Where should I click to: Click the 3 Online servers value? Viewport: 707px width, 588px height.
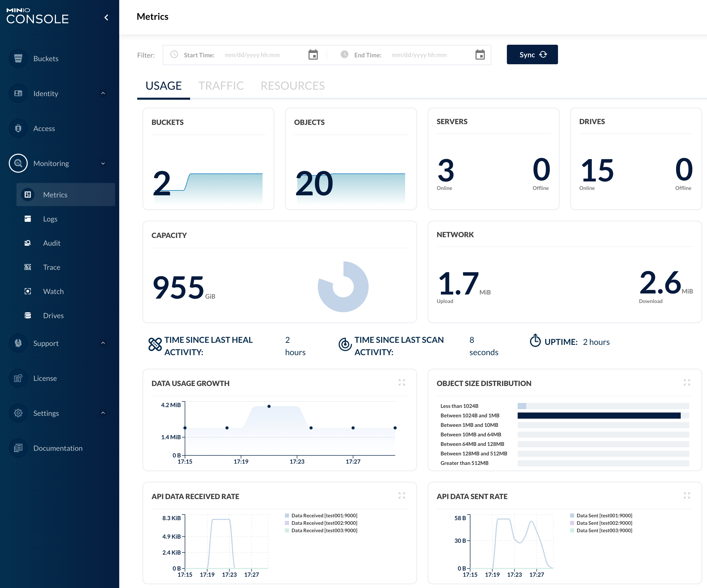(x=446, y=170)
